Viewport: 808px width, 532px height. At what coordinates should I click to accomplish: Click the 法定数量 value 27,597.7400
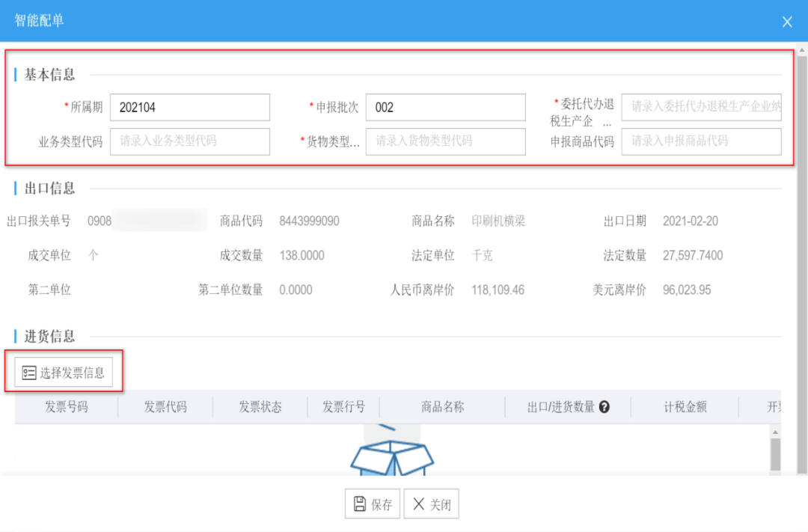(x=693, y=255)
